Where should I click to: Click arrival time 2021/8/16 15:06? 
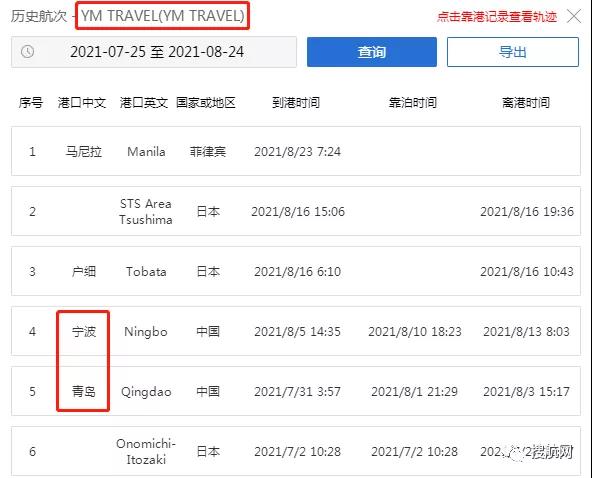[x=298, y=211]
